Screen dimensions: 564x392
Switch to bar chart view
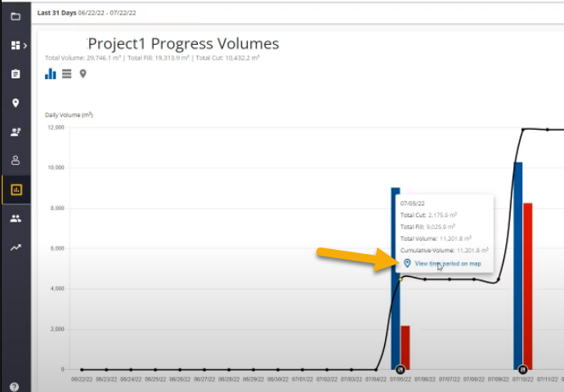pos(51,74)
